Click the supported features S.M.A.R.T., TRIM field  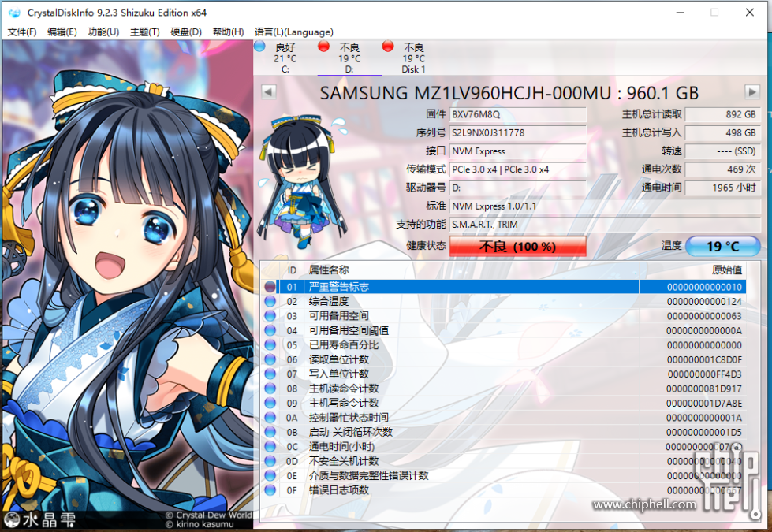click(605, 225)
